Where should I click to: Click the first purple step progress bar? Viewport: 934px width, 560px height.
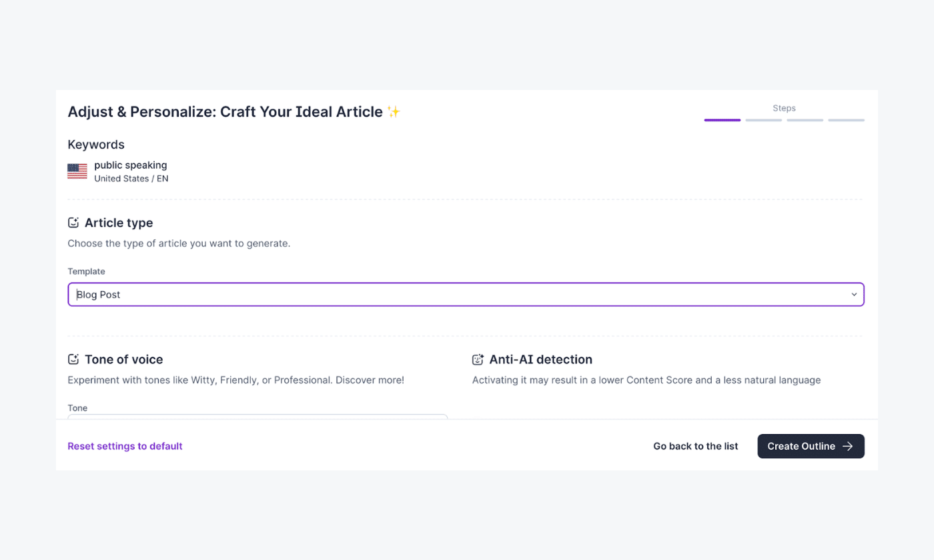[x=723, y=120]
